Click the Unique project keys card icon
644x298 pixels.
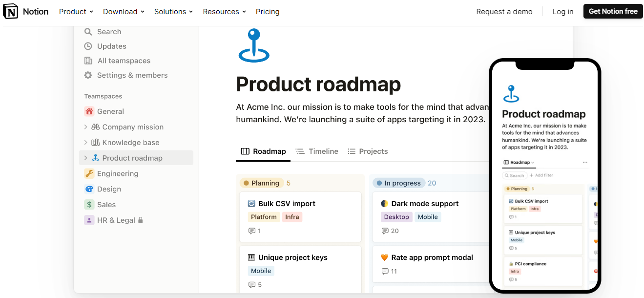click(x=251, y=257)
